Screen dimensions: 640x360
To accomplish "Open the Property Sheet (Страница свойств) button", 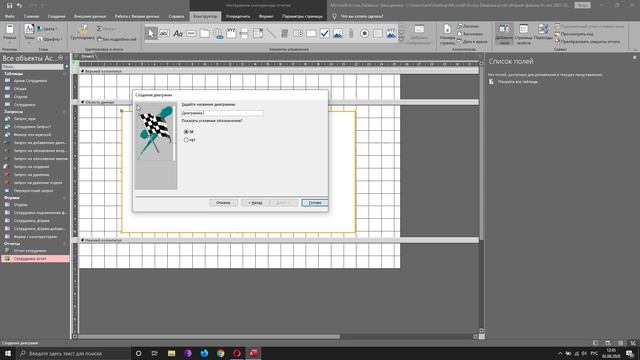I will (523, 35).
